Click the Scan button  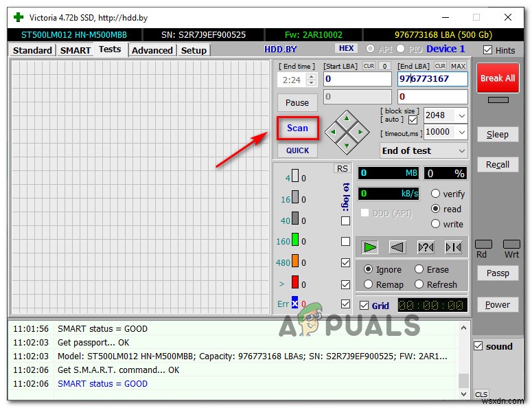(297, 128)
